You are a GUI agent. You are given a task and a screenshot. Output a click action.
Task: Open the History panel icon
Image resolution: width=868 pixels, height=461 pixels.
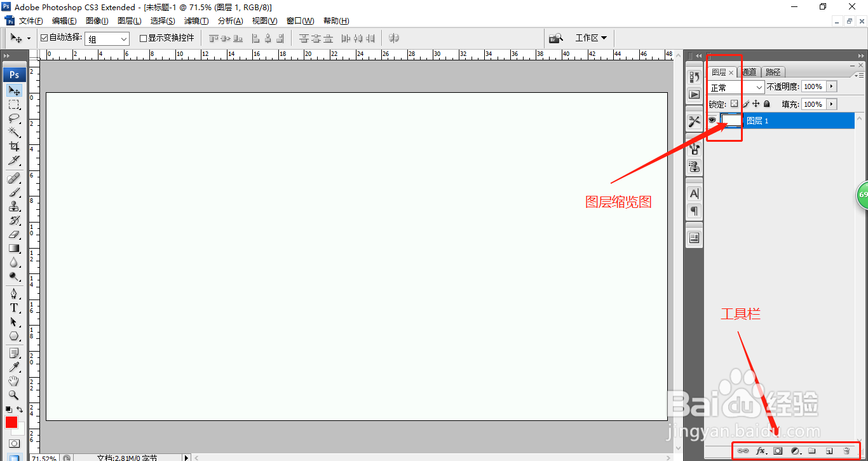tap(695, 77)
